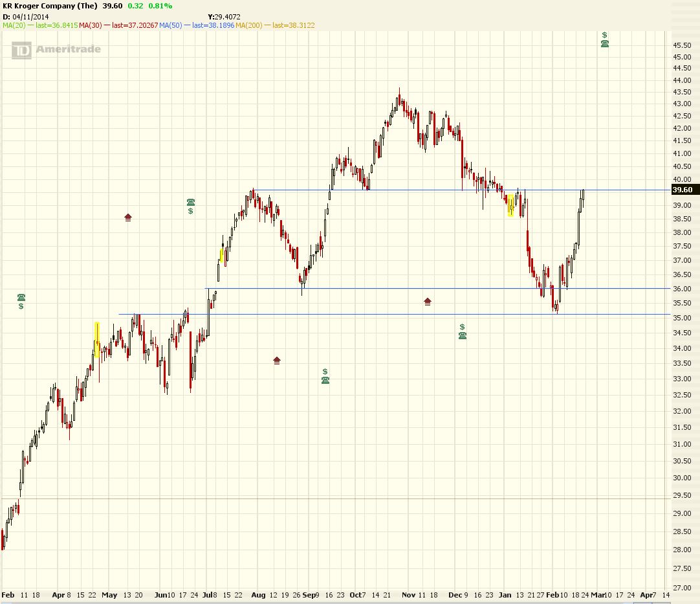Select the horizontal support line at 35.00
The width and height of the screenshot is (700, 604).
(x=395, y=315)
